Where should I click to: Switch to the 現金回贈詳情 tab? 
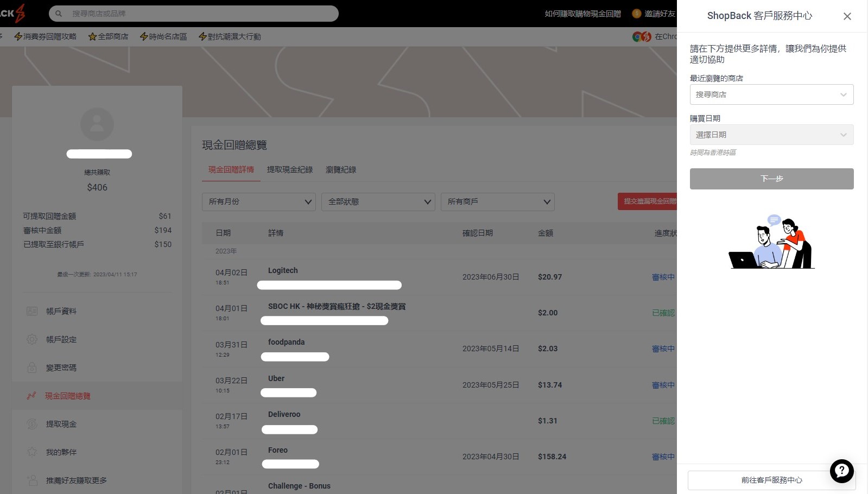click(231, 169)
